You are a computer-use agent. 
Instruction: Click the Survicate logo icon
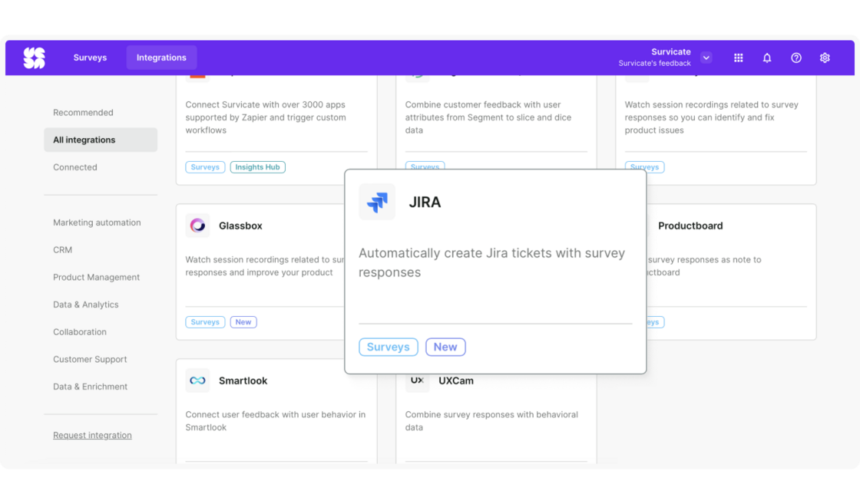(x=34, y=57)
